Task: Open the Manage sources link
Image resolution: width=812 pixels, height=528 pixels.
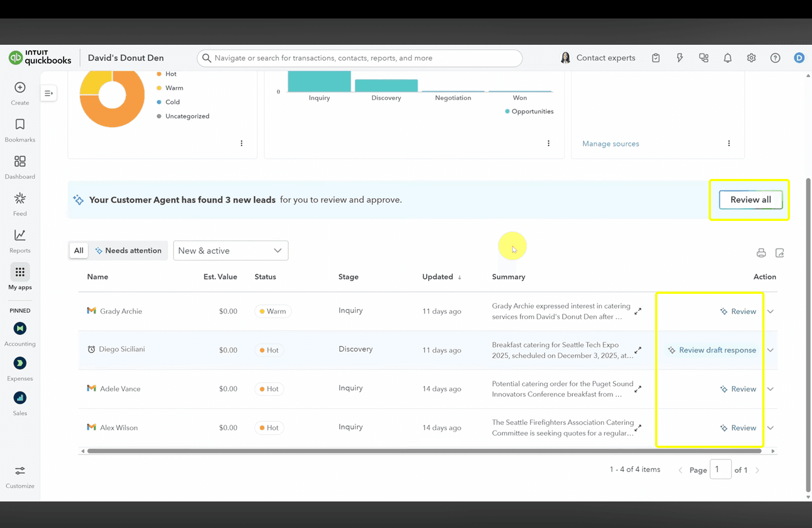Action: click(x=610, y=144)
